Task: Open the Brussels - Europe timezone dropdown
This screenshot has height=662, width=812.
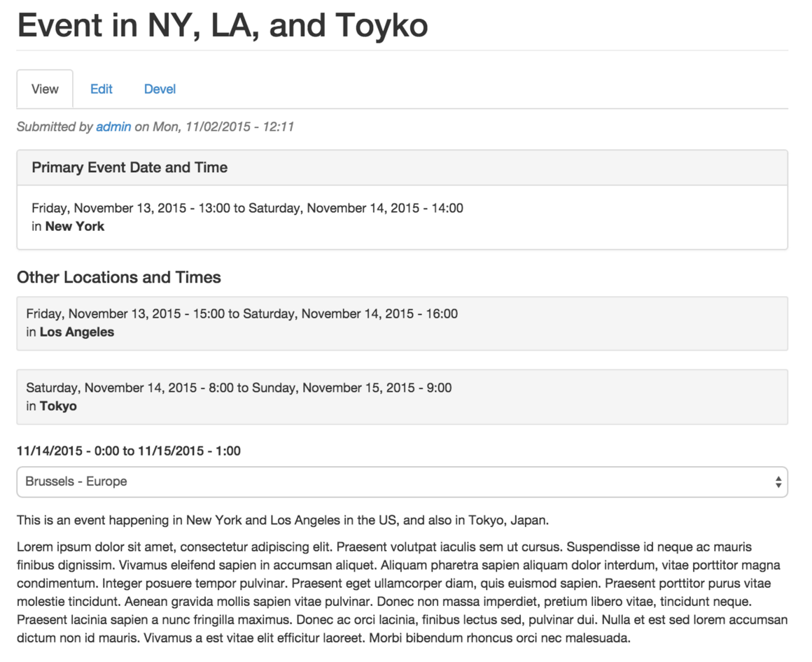Action: click(x=402, y=482)
